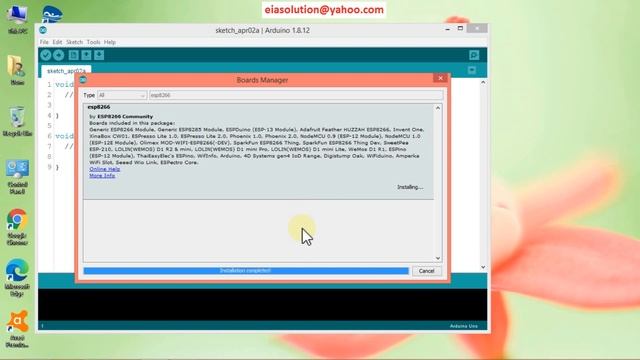Launch the Avast desktop shortcut
This screenshot has width=640, height=360.
click(17, 329)
